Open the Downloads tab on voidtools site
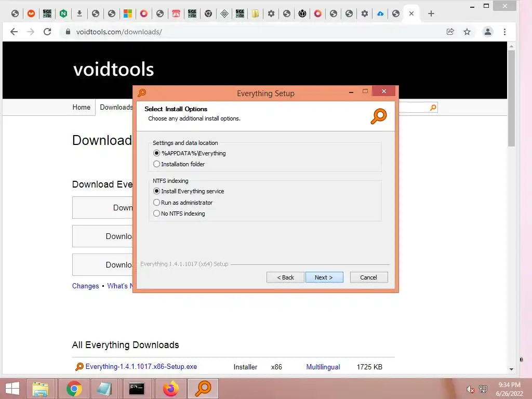The image size is (532, 399). pyautogui.click(x=116, y=107)
